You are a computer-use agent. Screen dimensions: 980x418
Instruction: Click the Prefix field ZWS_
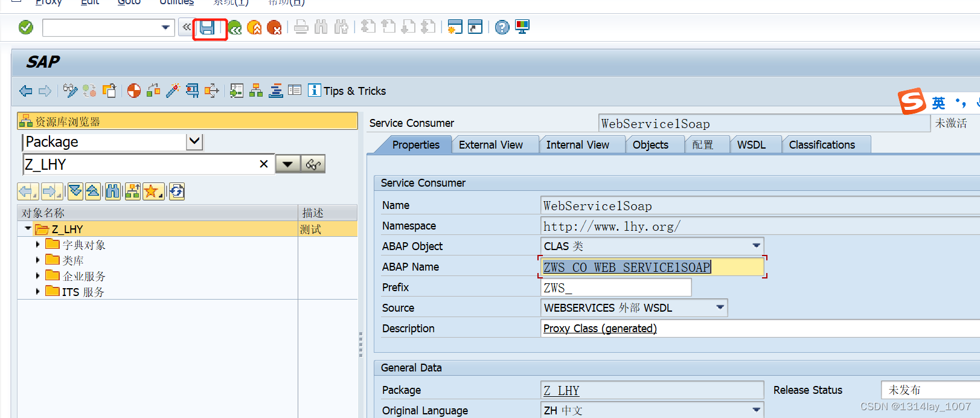tap(616, 288)
